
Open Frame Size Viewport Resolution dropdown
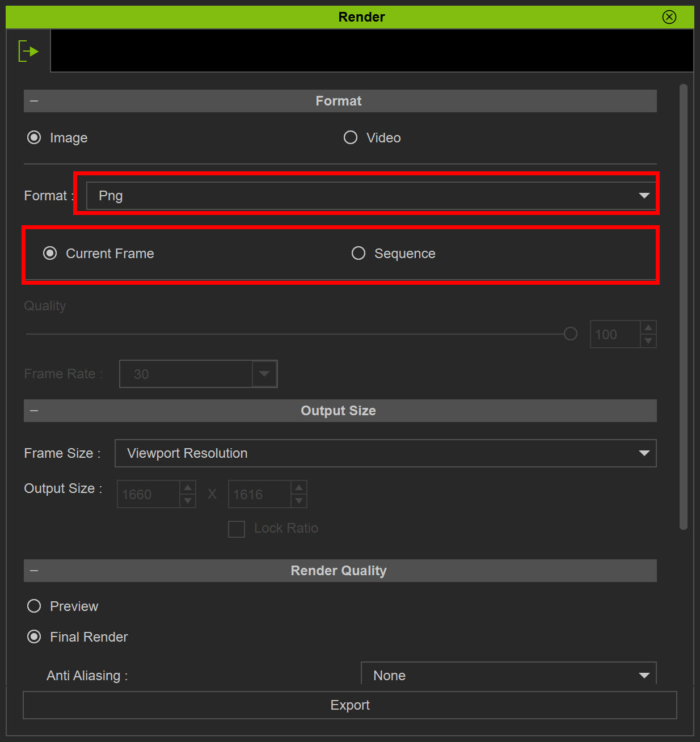(x=386, y=453)
